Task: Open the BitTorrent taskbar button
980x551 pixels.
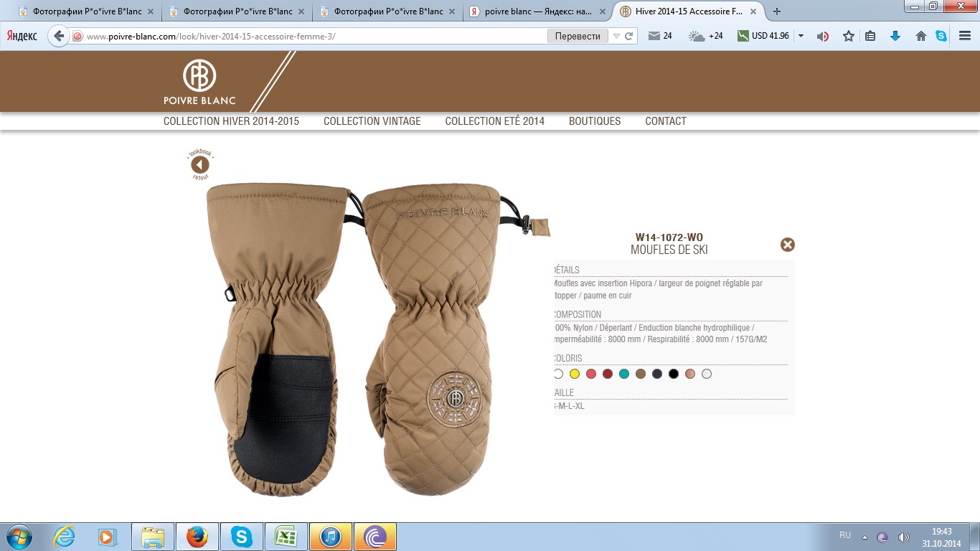Action: point(375,537)
